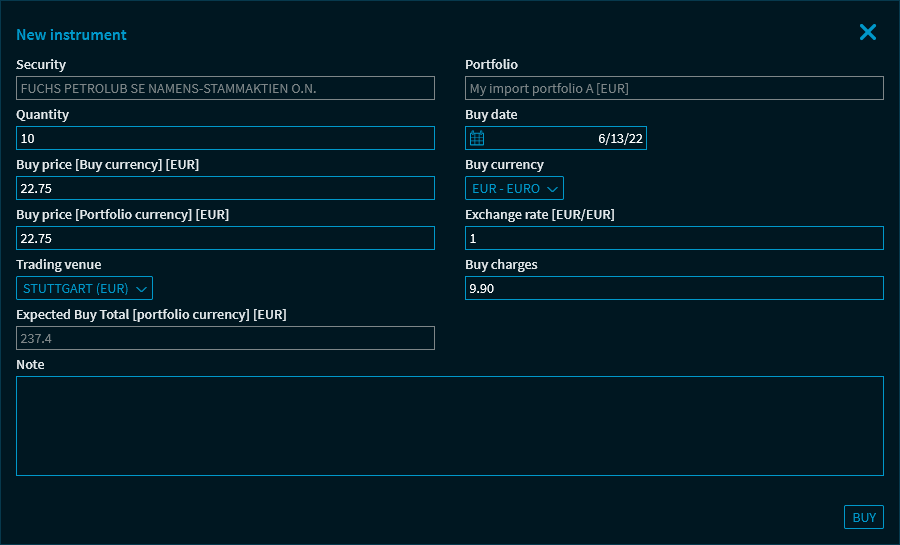Open the Buy currency dropdown
900x545 pixels.
(514, 189)
